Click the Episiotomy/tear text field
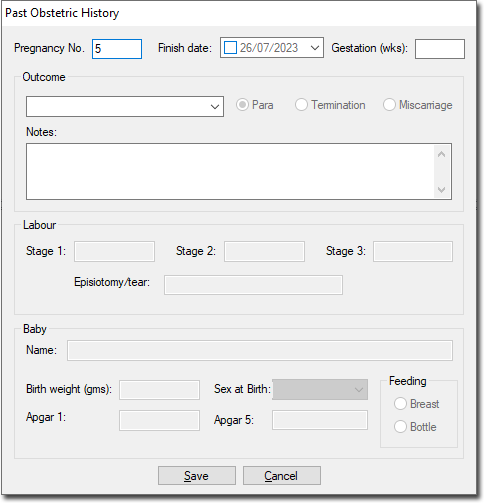Viewport: 485px width, 504px height. (x=253, y=285)
